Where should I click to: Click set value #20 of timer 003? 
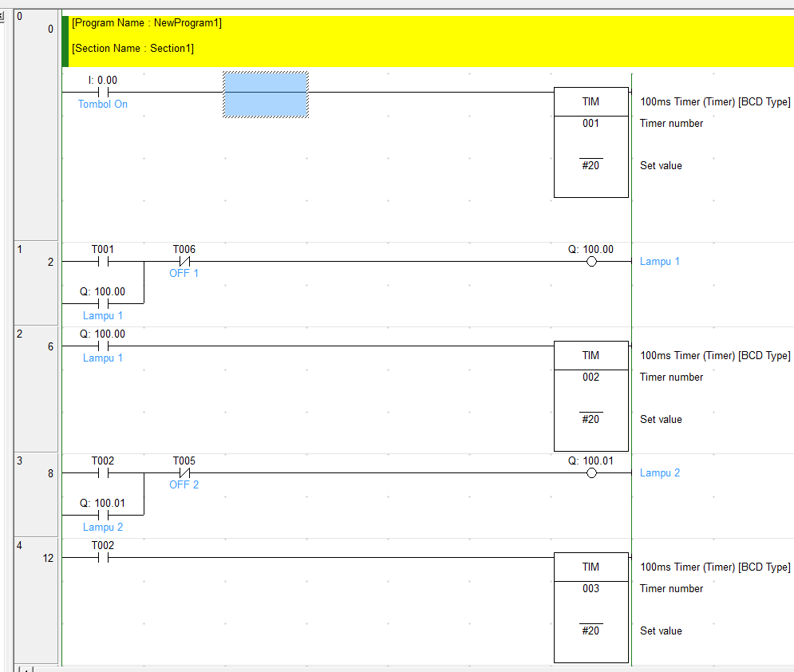591,630
